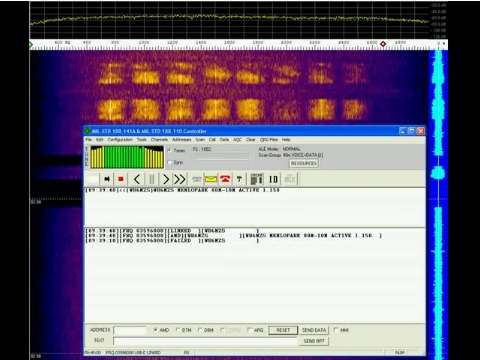Open the Clear menu
The image size is (480, 360).
(251, 140)
